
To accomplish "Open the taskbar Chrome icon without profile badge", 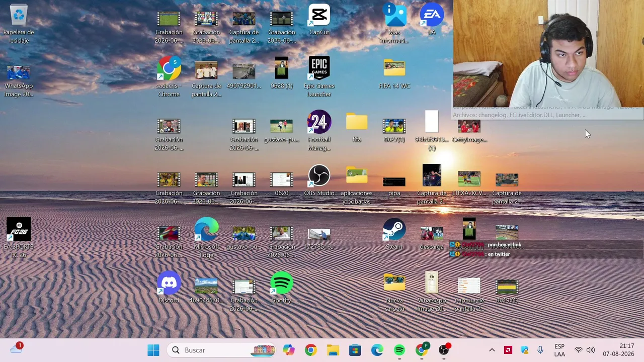I will (310, 350).
